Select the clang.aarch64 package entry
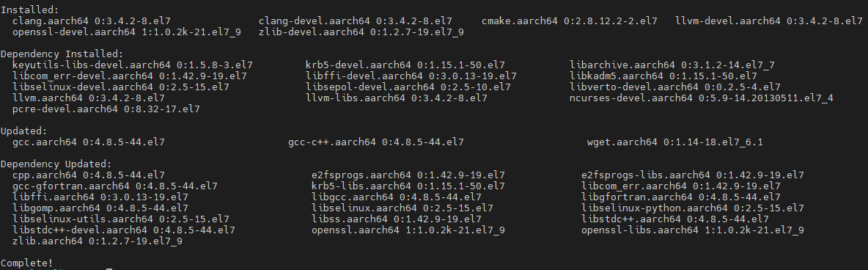868x270 pixels. [x=91, y=21]
